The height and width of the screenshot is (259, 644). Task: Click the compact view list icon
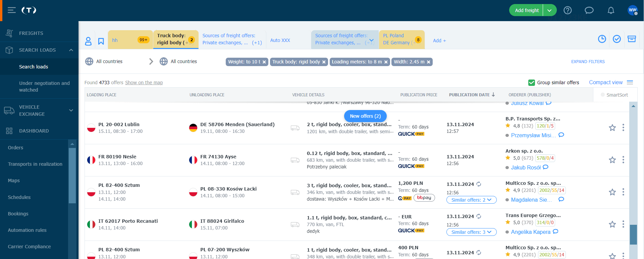[x=630, y=83]
